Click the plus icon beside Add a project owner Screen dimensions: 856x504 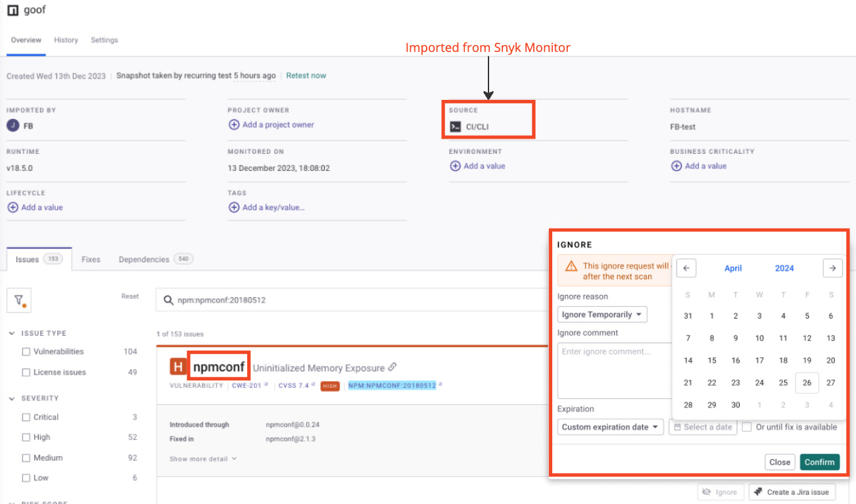235,125
